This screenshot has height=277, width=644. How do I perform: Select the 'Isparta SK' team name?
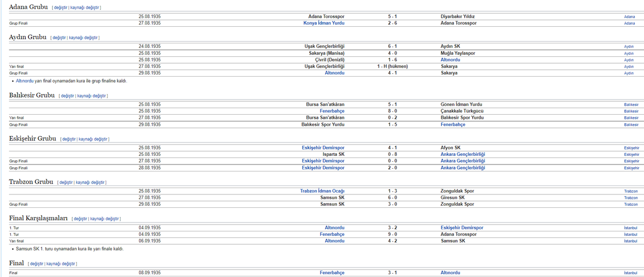333,154
